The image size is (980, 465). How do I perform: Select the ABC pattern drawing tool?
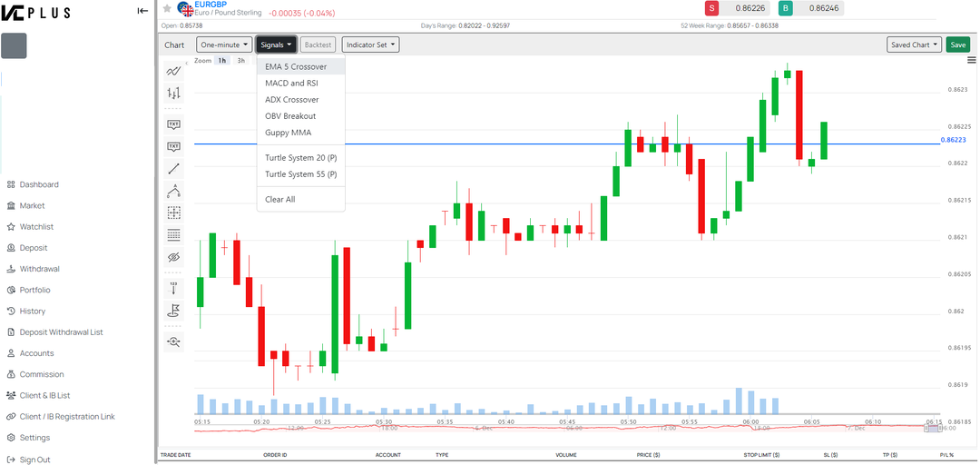tap(173, 191)
